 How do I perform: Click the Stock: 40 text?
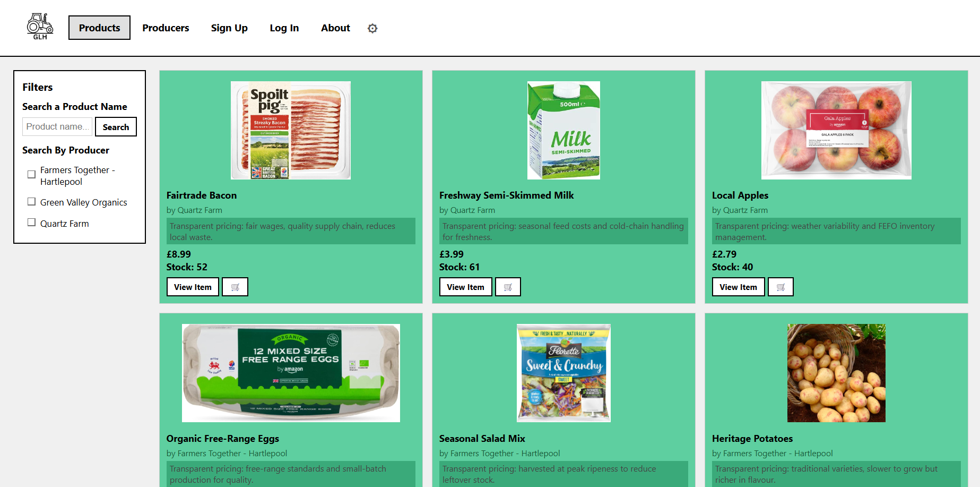pos(732,267)
